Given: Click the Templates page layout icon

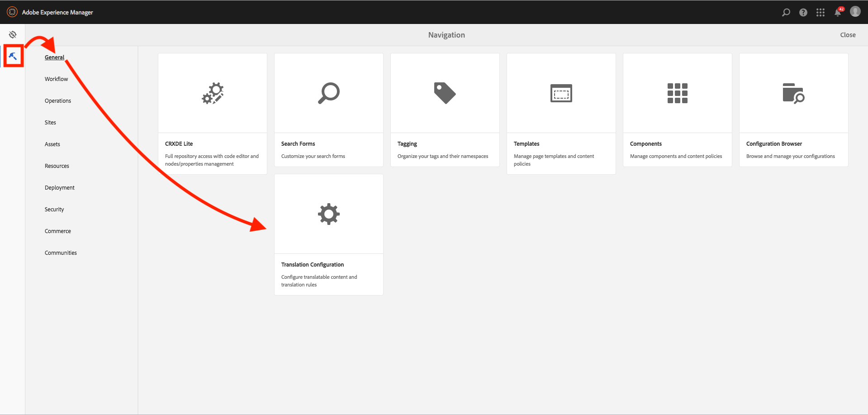Looking at the screenshot, I should [x=561, y=93].
